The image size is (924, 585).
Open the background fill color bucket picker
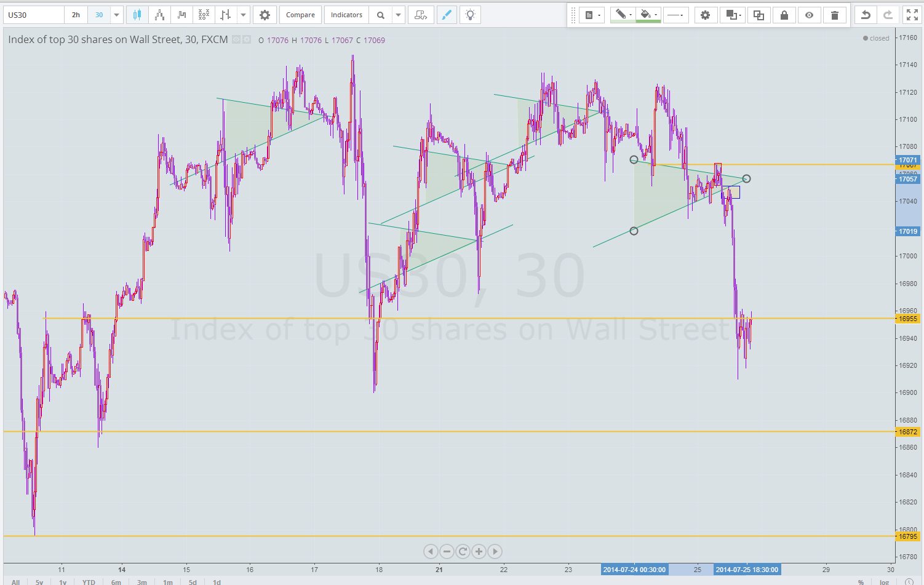pos(648,15)
